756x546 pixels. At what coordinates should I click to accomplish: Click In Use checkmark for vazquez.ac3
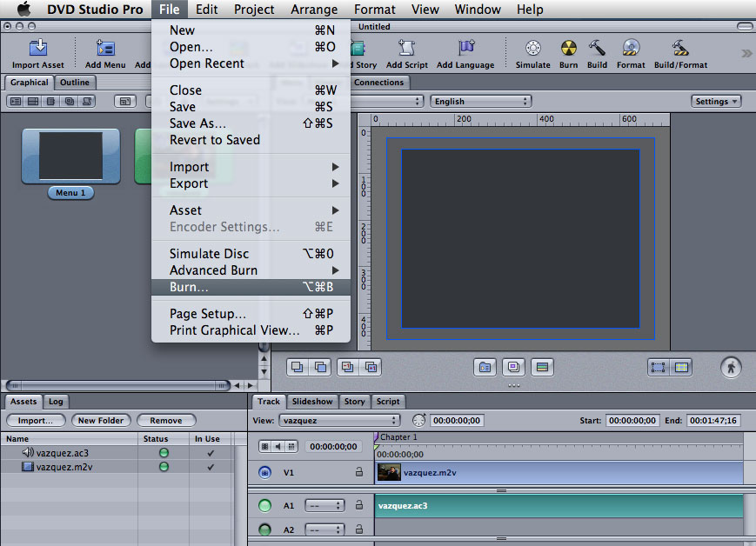pyautogui.click(x=211, y=453)
